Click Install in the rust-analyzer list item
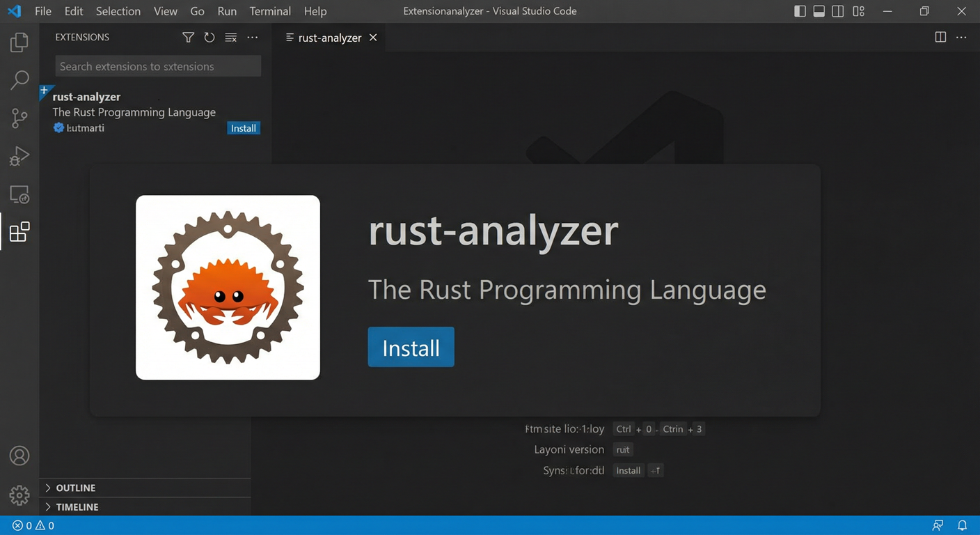Image resolution: width=980 pixels, height=535 pixels. click(x=244, y=128)
